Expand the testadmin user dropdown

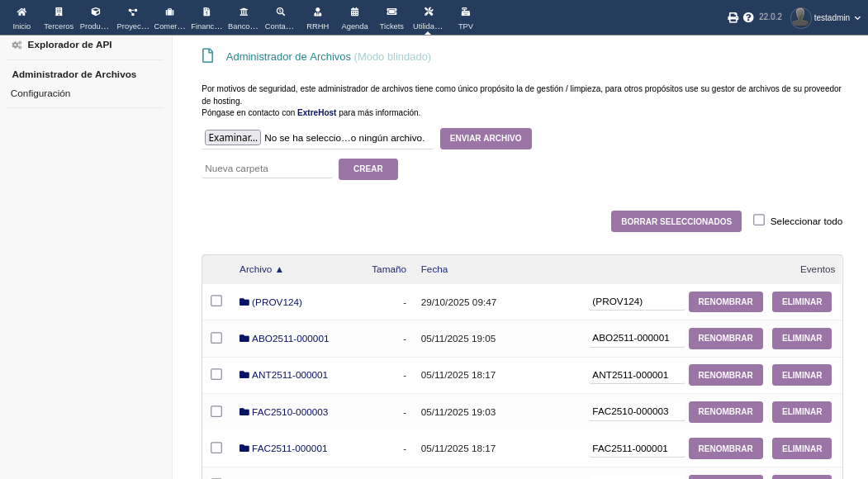click(x=826, y=17)
